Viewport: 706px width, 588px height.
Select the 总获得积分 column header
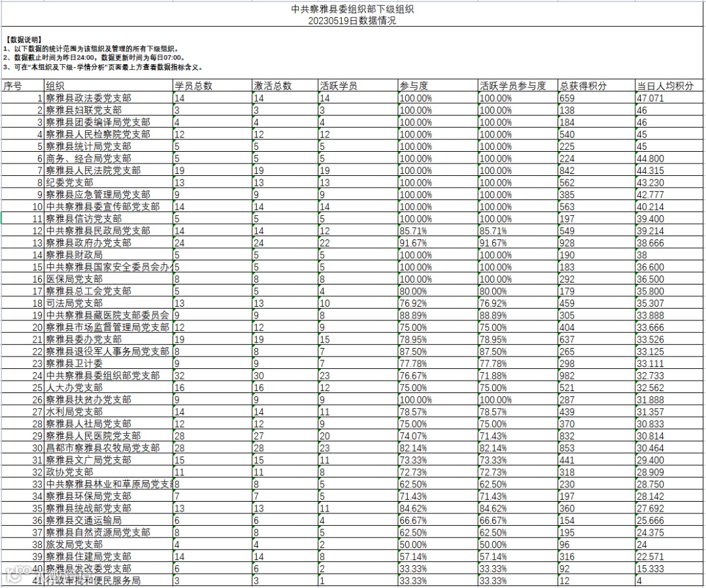pyautogui.click(x=596, y=86)
